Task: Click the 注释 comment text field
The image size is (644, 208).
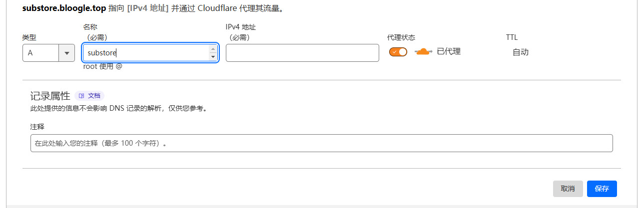Action: pos(322,143)
